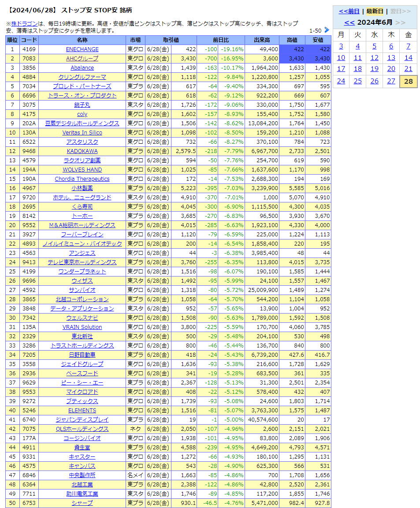Open アンジェス stock link
The width and height of the screenshot is (420, 508).
point(82,253)
